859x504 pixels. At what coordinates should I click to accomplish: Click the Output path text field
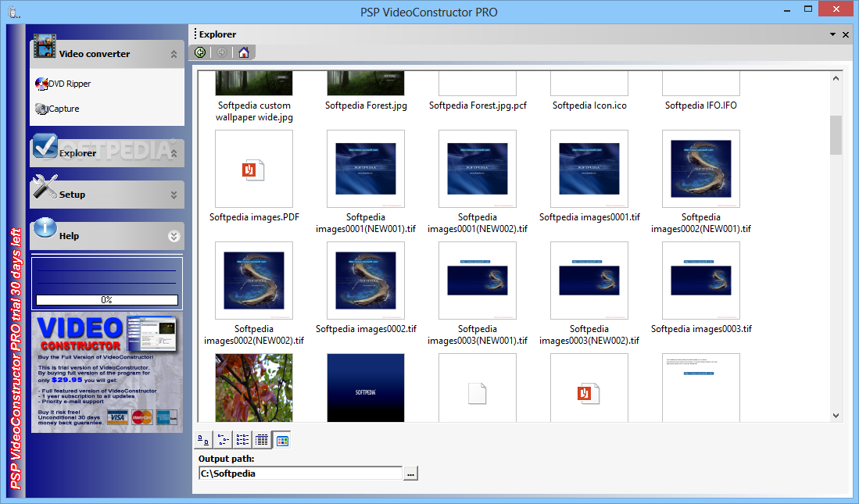click(x=300, y=474)
